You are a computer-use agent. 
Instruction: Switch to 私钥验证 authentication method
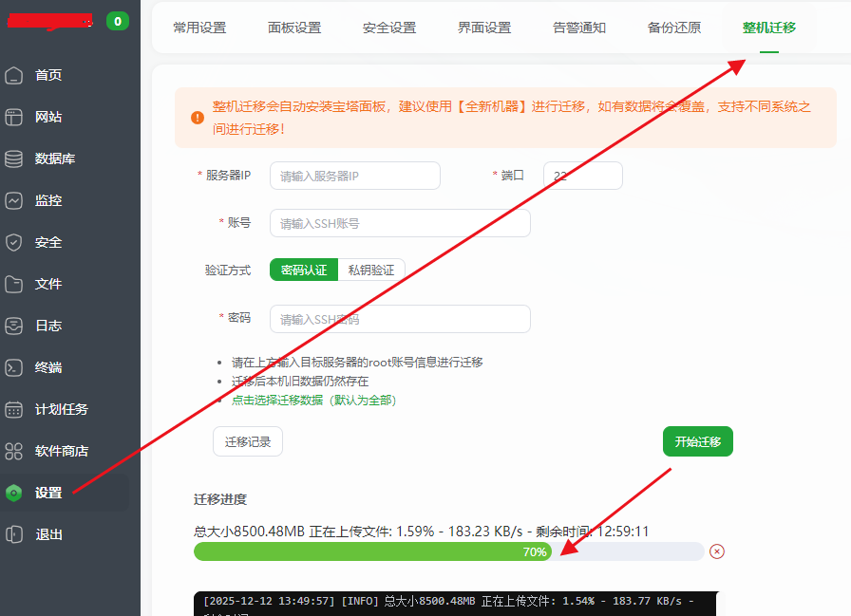pos(370,270)
